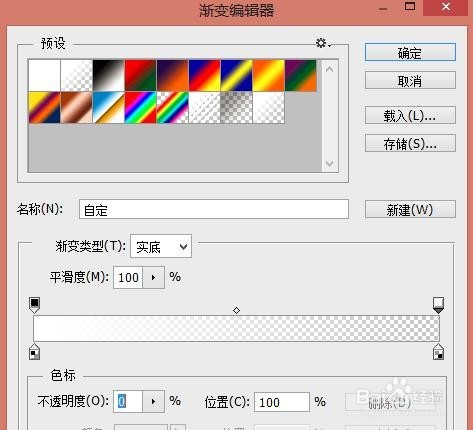Open the 不透明度 slider popup arrow

click(153, 401)
